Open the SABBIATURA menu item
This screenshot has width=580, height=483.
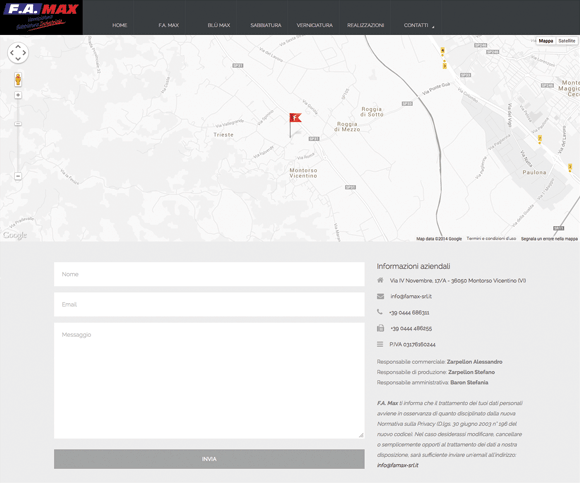266,25
